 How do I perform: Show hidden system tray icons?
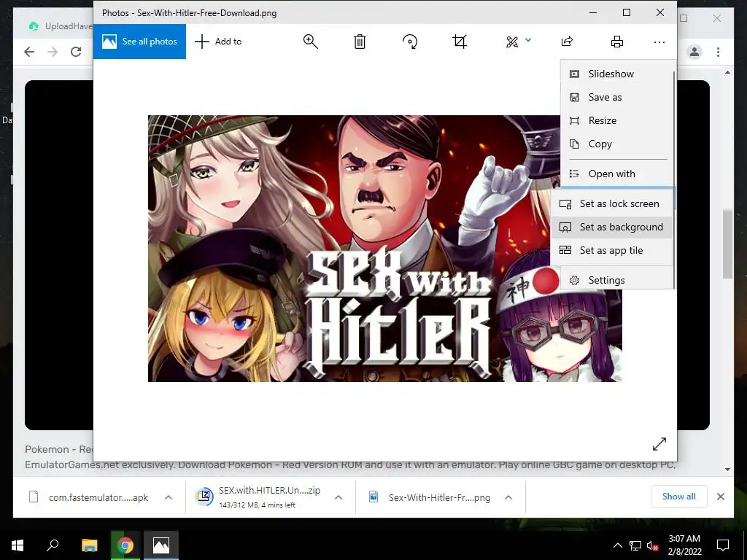point(617,545)
